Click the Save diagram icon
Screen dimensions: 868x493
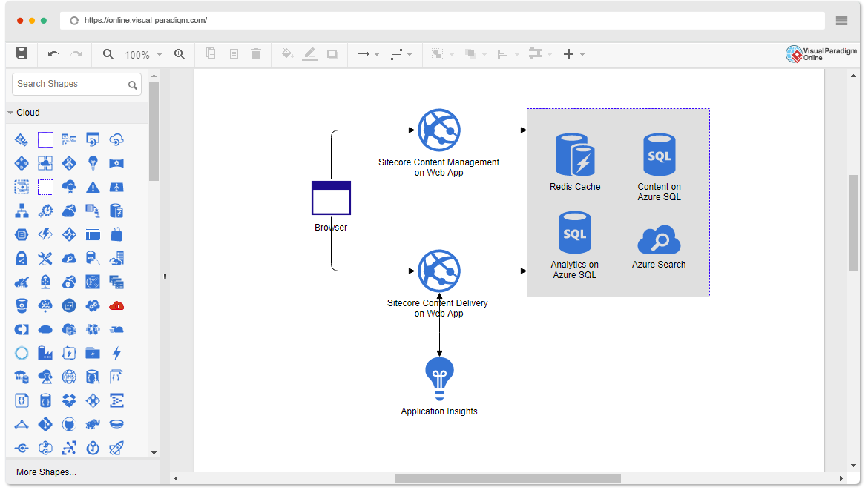[21, 53]
